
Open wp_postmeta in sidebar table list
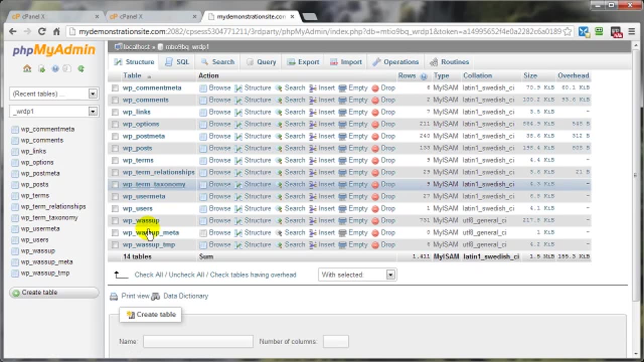[40, 173]
